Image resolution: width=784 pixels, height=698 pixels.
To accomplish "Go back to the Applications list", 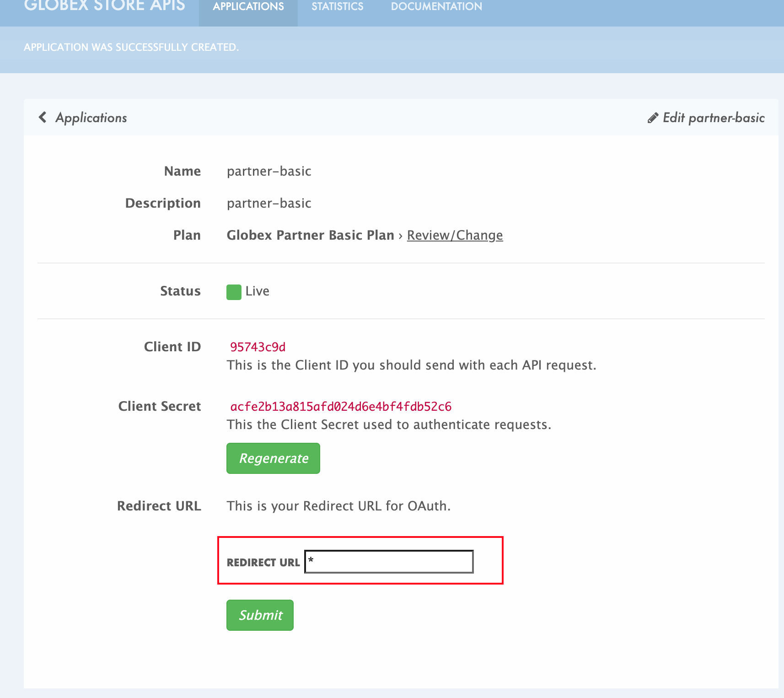I will coord(91,118).
